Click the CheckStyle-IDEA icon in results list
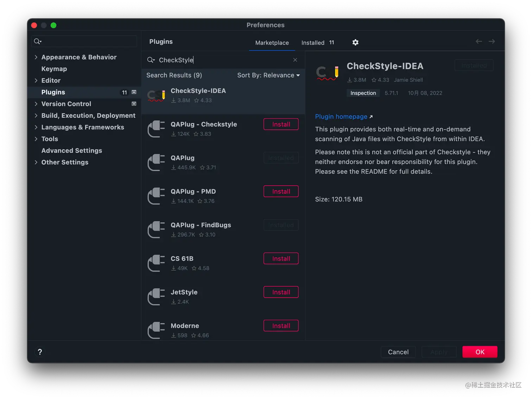532x399 pixels. [156, 95]
